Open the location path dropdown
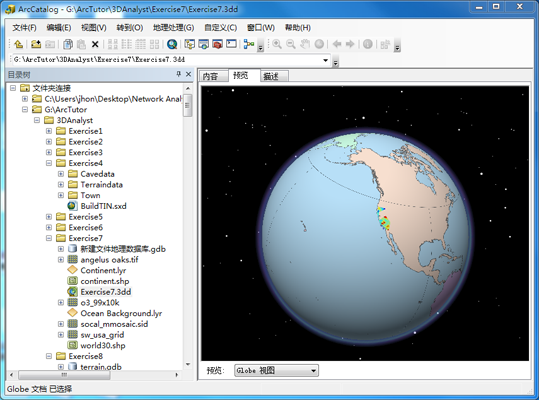 click(x=325, y=60)
